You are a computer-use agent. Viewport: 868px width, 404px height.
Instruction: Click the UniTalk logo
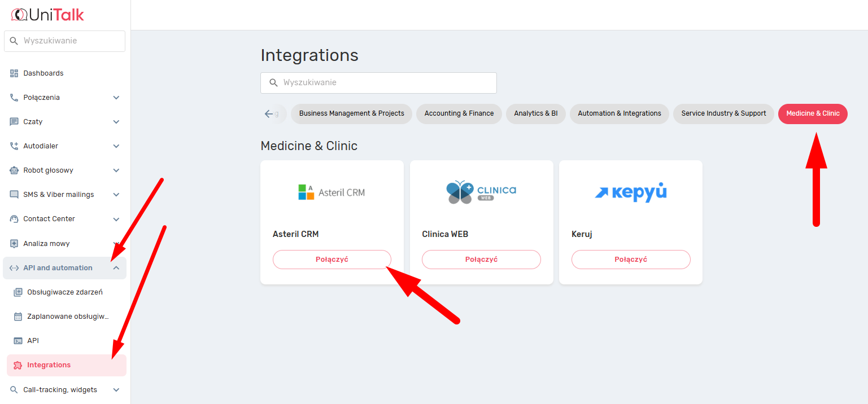point(47,15)
